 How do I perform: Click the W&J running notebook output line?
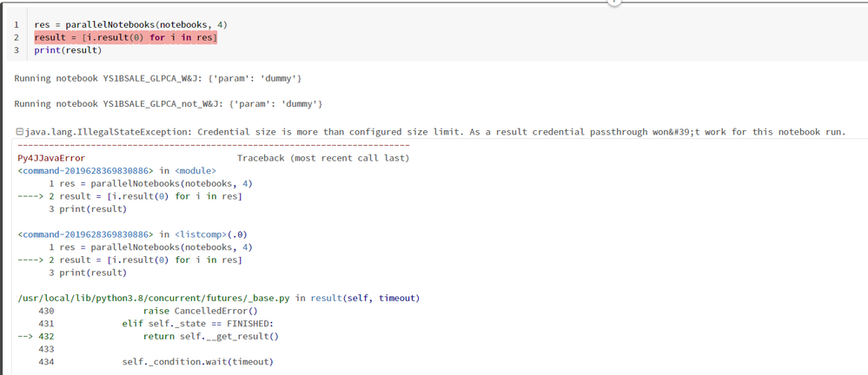pos(158,79)
